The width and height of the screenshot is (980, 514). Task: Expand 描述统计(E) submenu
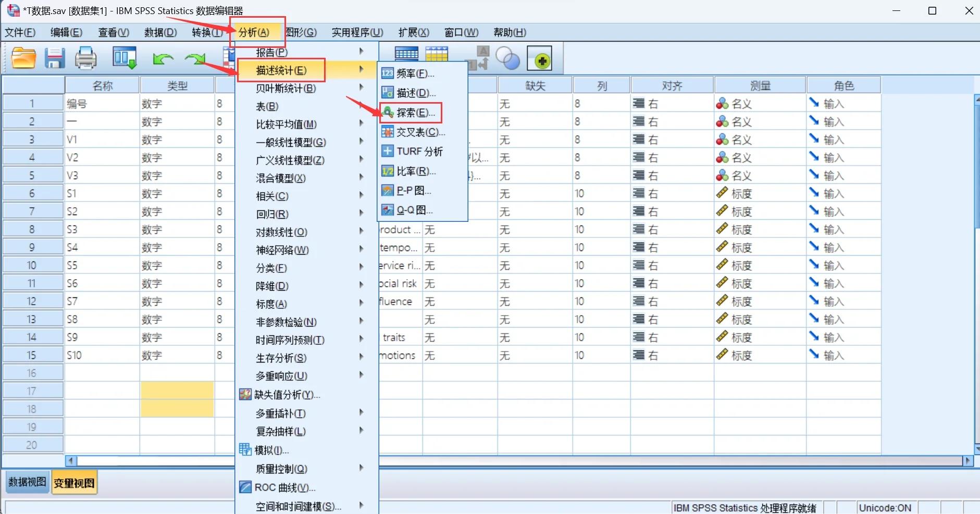coord(307,70)
